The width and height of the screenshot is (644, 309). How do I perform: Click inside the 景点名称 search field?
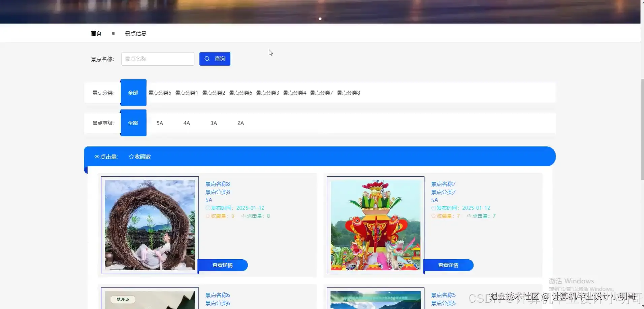coord(158,59)
